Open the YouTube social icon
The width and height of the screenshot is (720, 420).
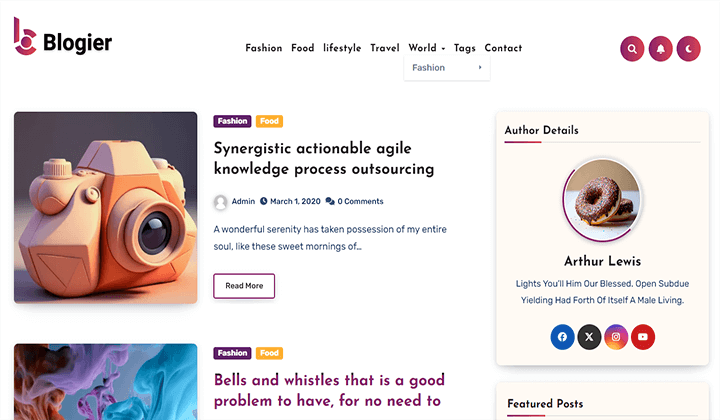[x=643, y=337]
